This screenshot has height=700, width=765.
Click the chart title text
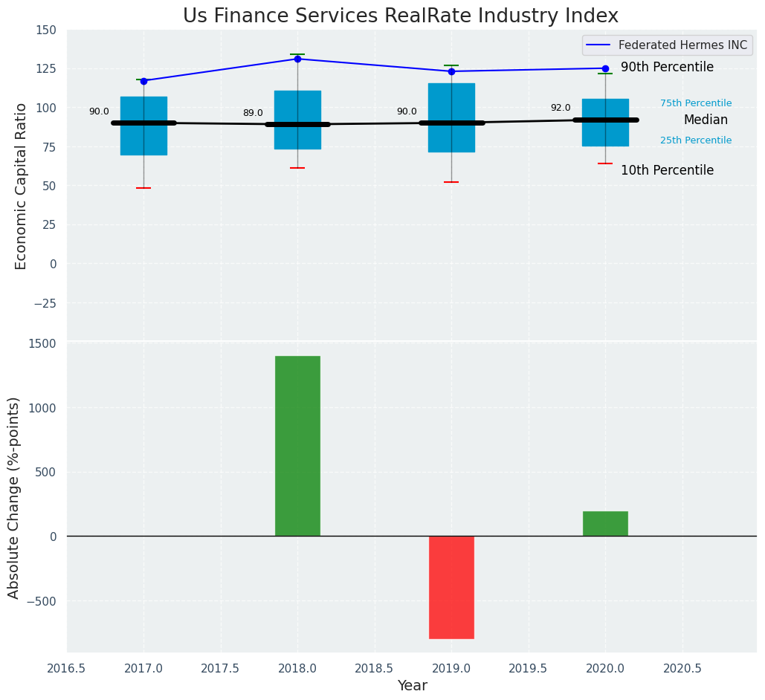pos(400,16)
